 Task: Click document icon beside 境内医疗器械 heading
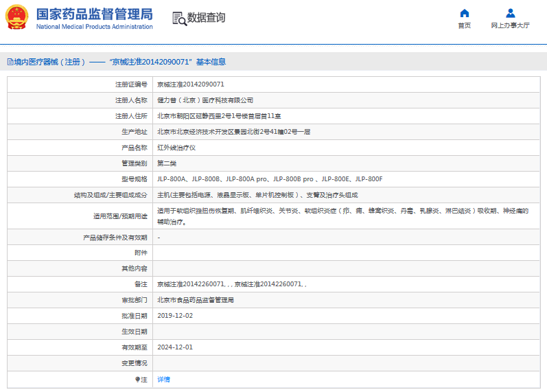pos(10,62)
